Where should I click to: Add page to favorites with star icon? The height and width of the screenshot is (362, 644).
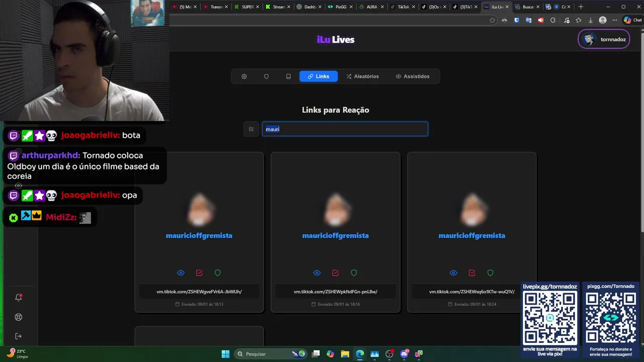click(x=492, y=20)
